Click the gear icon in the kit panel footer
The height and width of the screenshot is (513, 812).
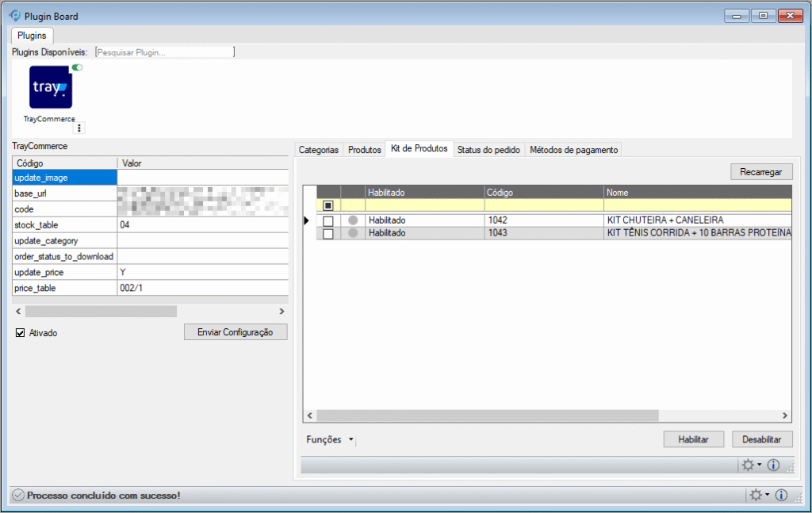tap(747, 465)
